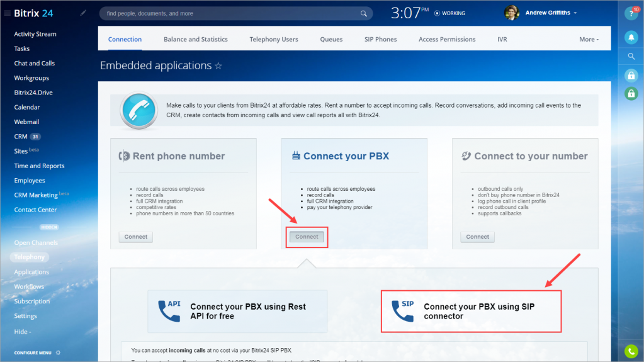
Task: Open Webmail in the sidebar
Action: pos(26,122)
